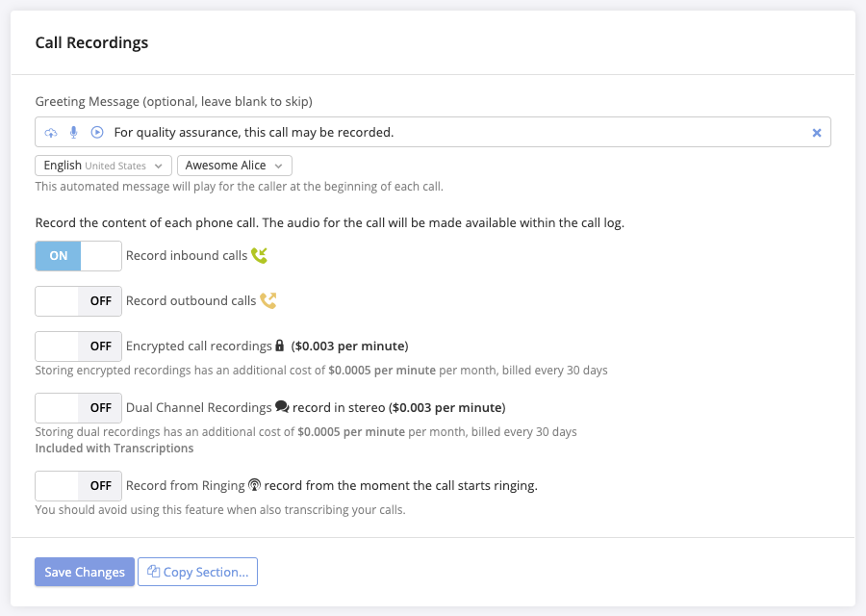Click the Copy Section button
The height and width of the screenshot is (616, 866).
pos(198,572)
